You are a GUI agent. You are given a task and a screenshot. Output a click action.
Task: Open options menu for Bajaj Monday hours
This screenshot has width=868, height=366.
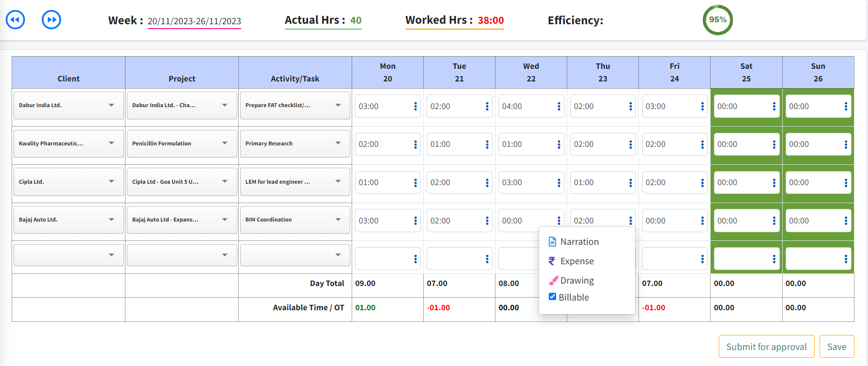(415, 221)
